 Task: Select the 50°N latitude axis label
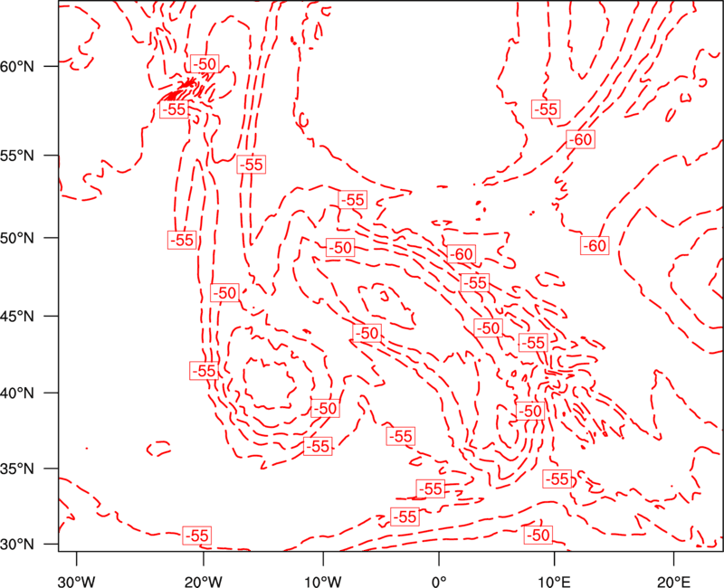coord(17,238)
